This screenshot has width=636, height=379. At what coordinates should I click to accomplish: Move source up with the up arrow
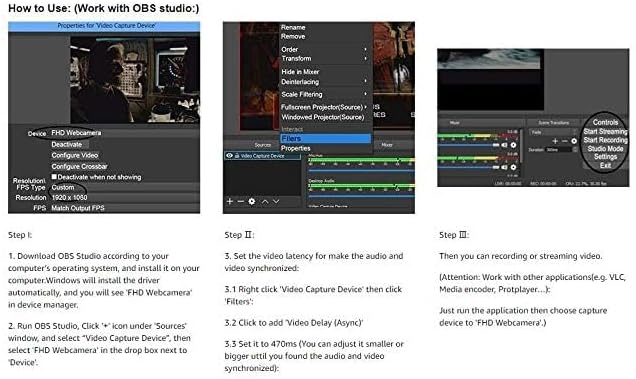pos(265,201)
